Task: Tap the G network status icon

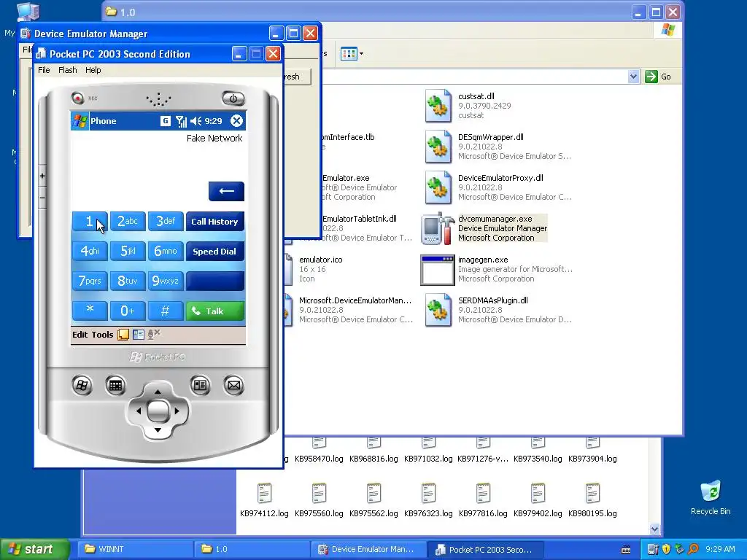Action: click(x=165, y=121)
